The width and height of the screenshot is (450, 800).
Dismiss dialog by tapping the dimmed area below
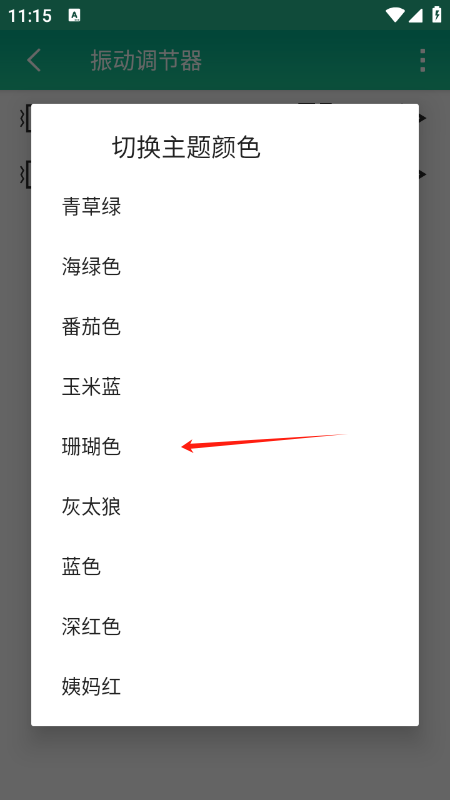click(x=225, y=763)
